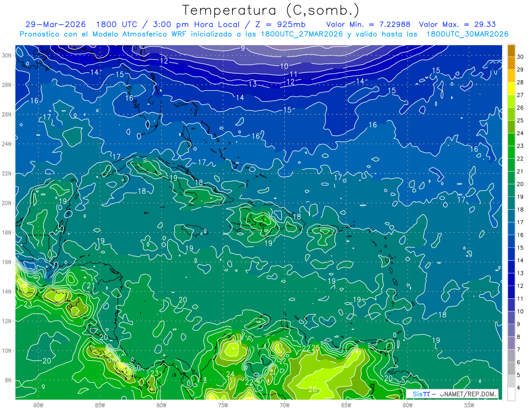
Task: Click the 26 contour label near Venezuela
Action: point(312,389)
